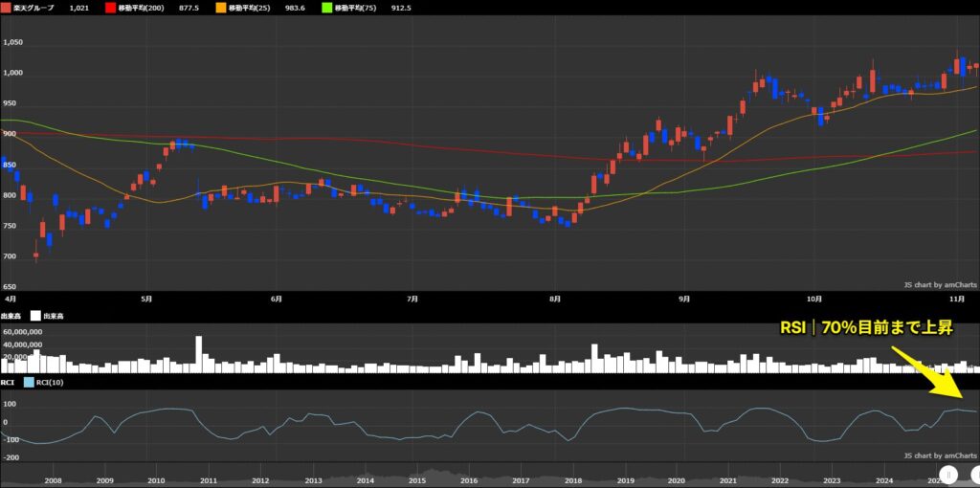Click the tallest volume bar in May

pyautogui.click(x=199, y=353)
